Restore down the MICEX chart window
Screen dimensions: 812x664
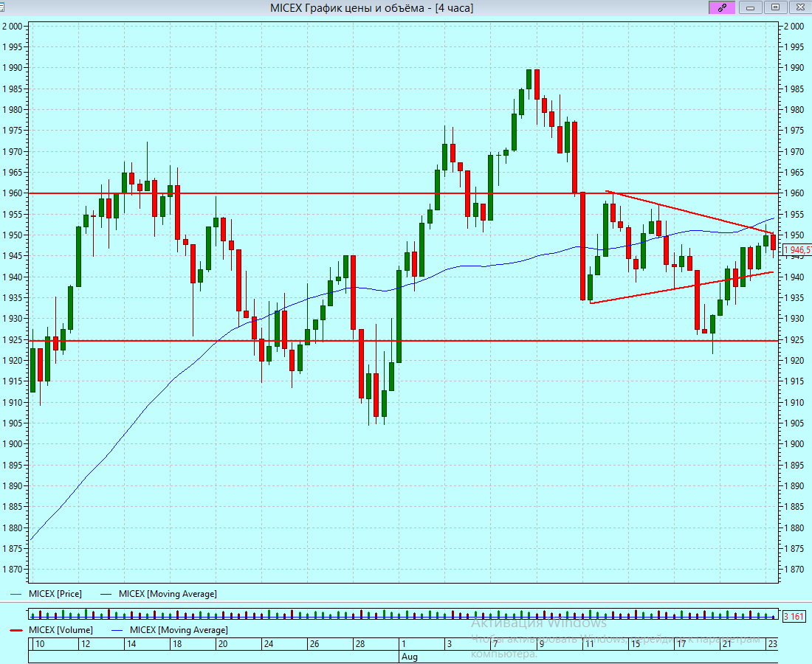tap(775, 7)
